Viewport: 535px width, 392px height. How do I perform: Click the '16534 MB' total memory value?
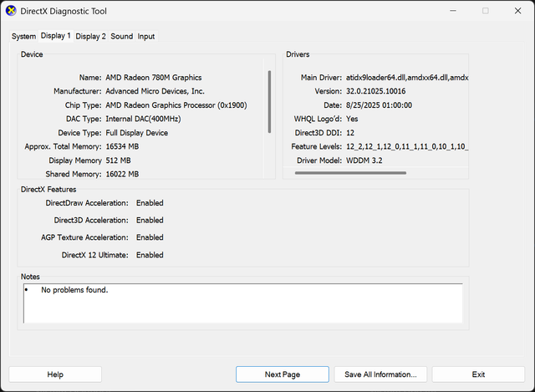pos(122,146)
